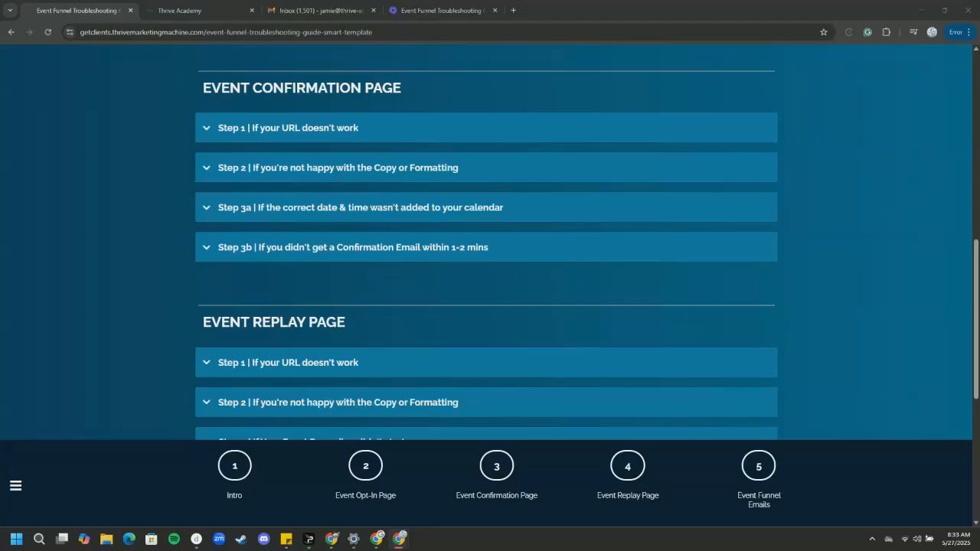Open the Chrome profile avatar
Screen dimensions: 980x551
coord(932,32)
